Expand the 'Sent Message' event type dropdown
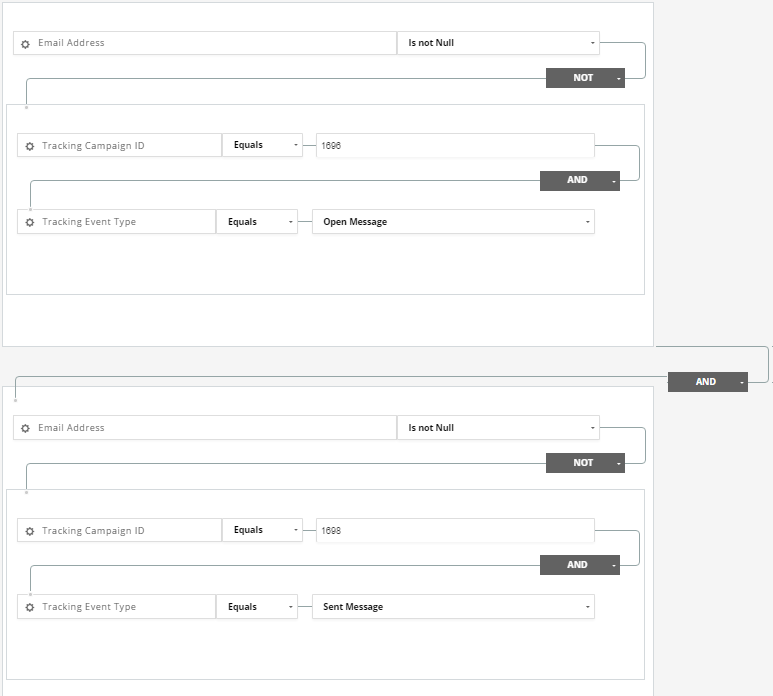 point(453,607)
